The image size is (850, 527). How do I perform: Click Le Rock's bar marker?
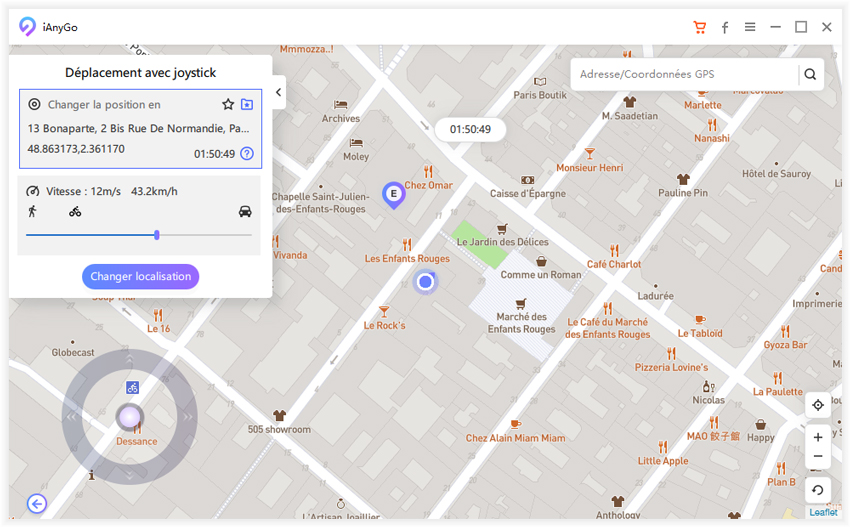pos(384,312)
